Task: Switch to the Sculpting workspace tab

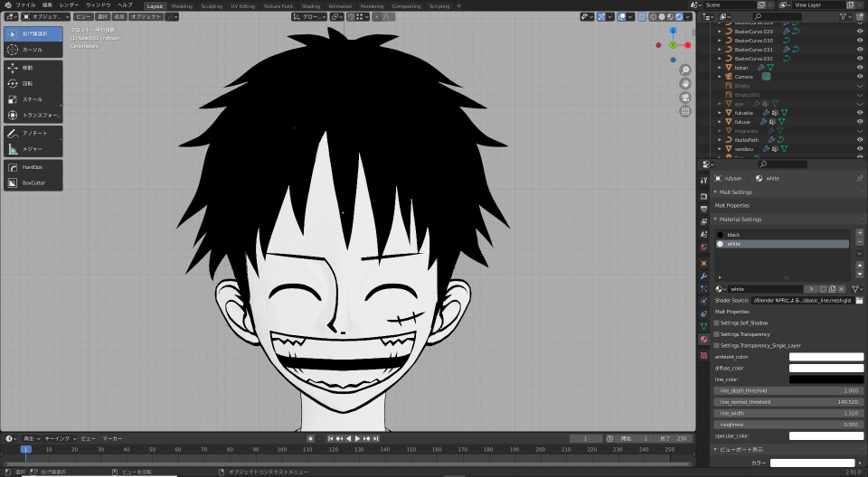Action: pos(212,6)
